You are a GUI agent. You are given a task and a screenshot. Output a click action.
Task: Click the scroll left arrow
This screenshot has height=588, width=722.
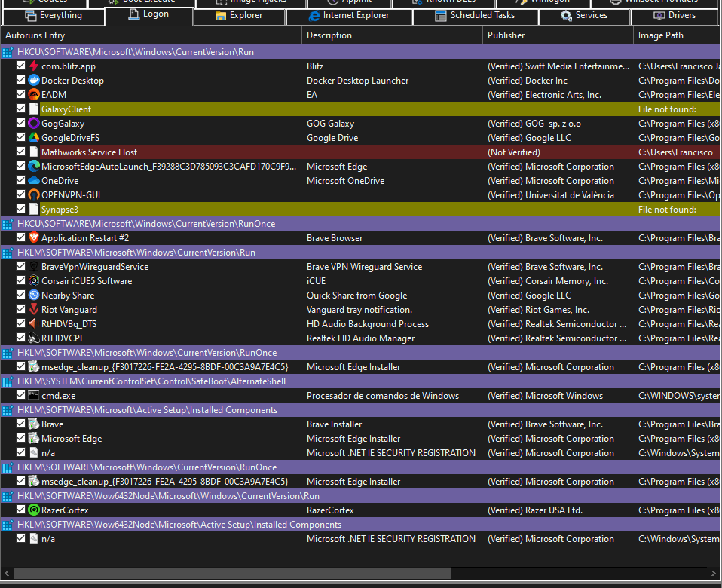[x=7, y=573]
